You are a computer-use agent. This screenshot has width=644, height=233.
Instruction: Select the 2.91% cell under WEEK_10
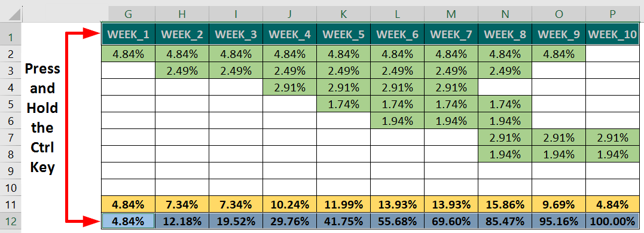[x=612, y=137]
